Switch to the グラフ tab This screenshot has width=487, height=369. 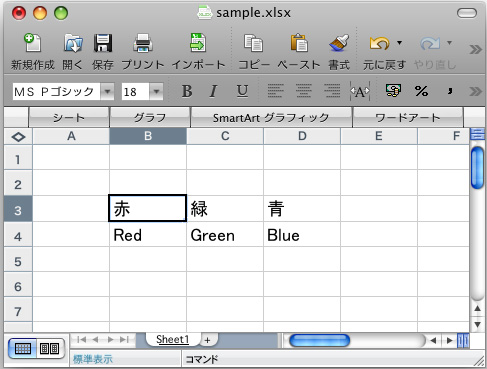pos(150,117)
